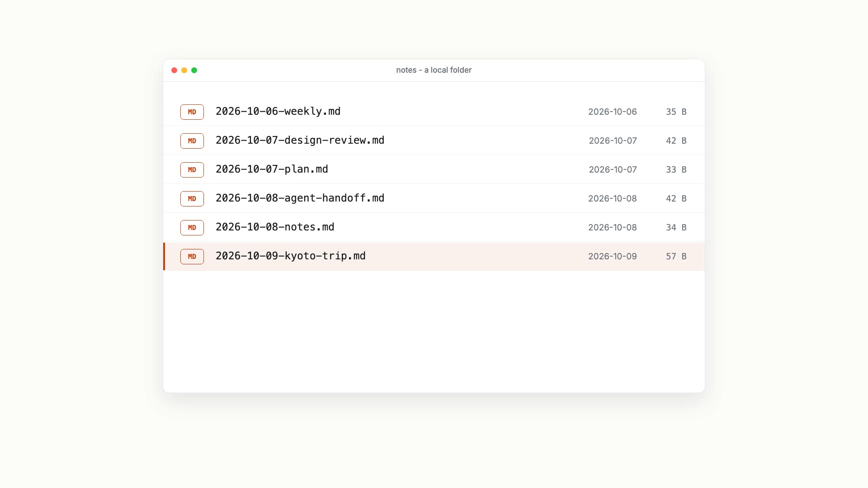Click the MD badge of 2026-10-07-plan.md
The width and height of the screenshot is (868, 488).
[192, 170]
